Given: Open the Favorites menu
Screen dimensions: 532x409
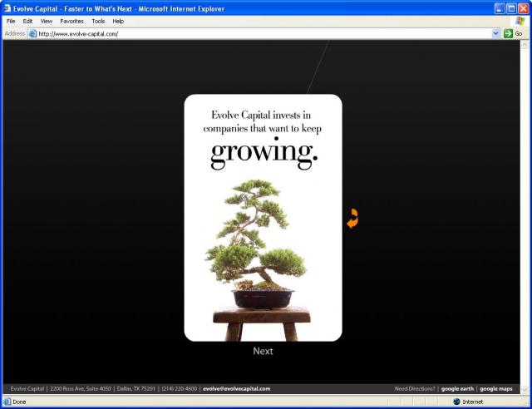Looking at the screenshot, I should (71, 21).
